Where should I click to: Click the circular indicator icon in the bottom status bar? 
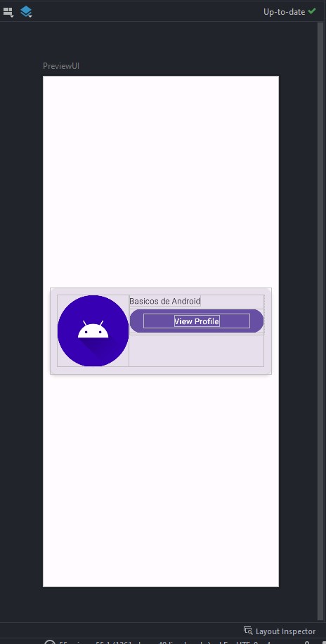click(x=49, y=642)
